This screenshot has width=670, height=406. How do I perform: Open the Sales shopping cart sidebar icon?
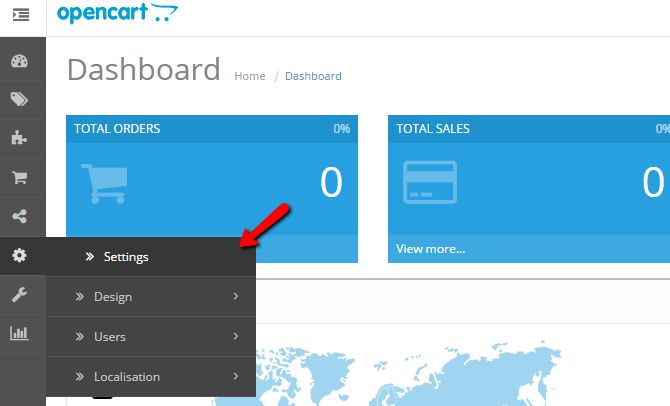(x=20, y=177)
